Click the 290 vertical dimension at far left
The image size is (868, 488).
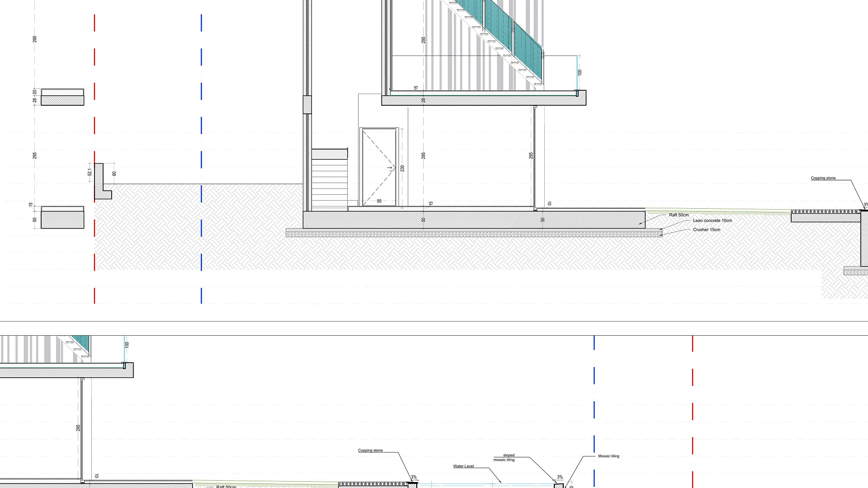click(35, 39)
